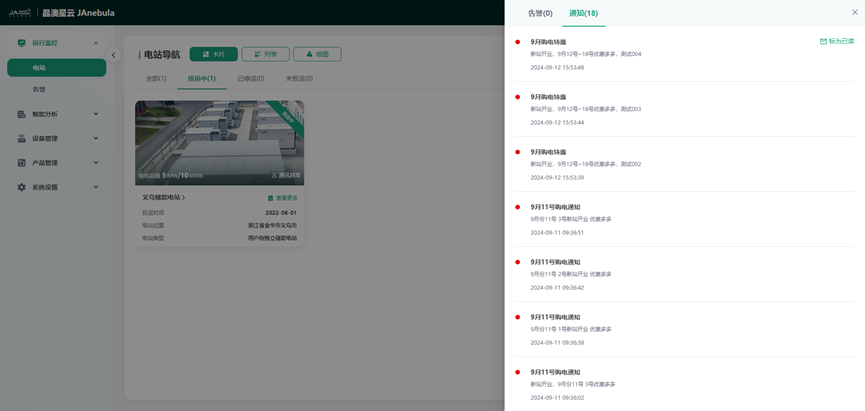Click the envelope icon beside 标为已读
This screenshot has width=865, height=411.
(x=823, y=42)
